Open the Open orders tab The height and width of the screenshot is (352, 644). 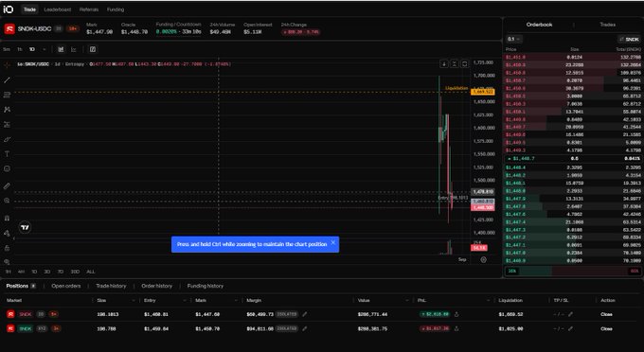[66, 286]
